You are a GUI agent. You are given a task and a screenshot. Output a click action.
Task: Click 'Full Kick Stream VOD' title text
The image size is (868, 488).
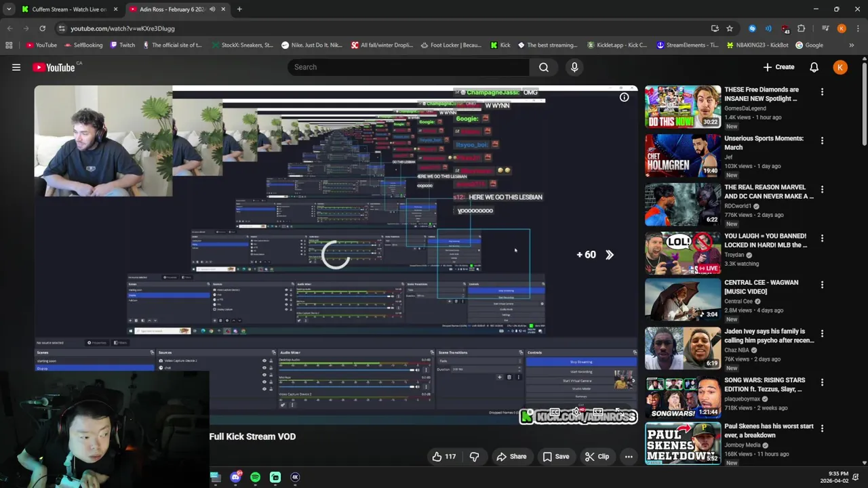252,436
